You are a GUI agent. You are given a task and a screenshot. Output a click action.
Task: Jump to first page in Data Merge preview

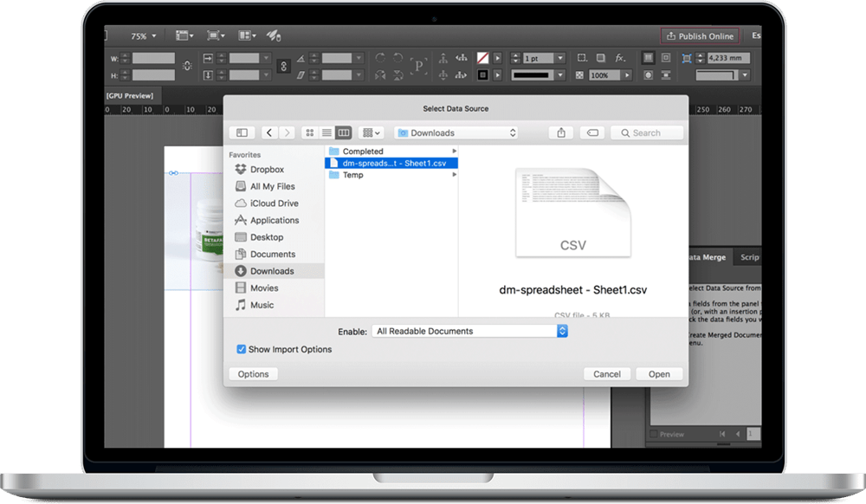coord(722,434)
